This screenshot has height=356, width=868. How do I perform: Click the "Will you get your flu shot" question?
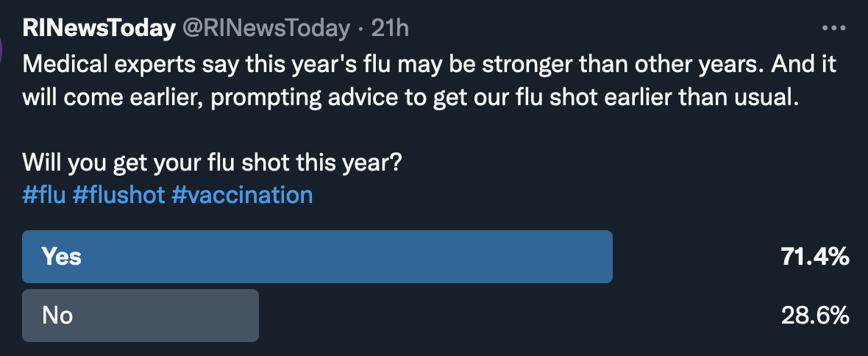tap(212, 162)
